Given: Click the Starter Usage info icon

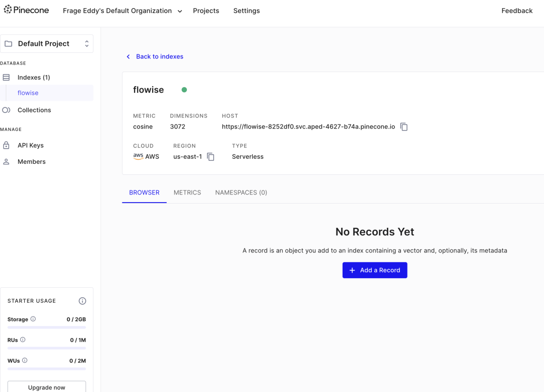Looking at the screenshot, I should pyautogui.click(x=82, y=301).
